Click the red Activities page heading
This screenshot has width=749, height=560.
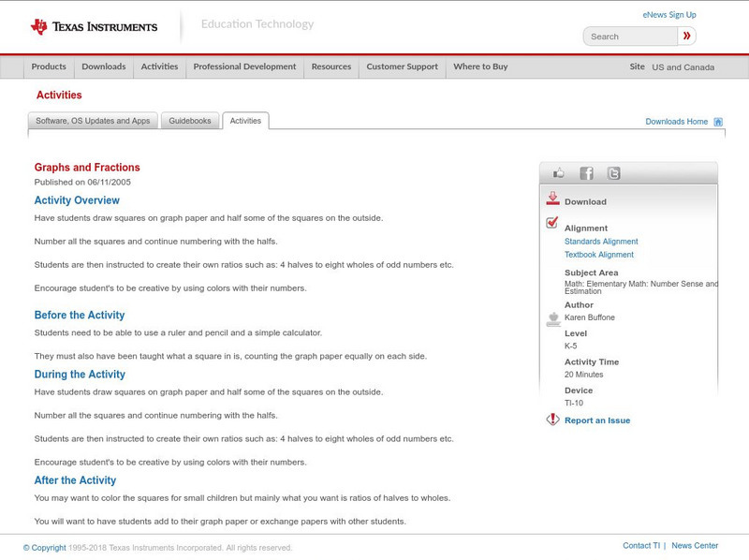point(59,96)
